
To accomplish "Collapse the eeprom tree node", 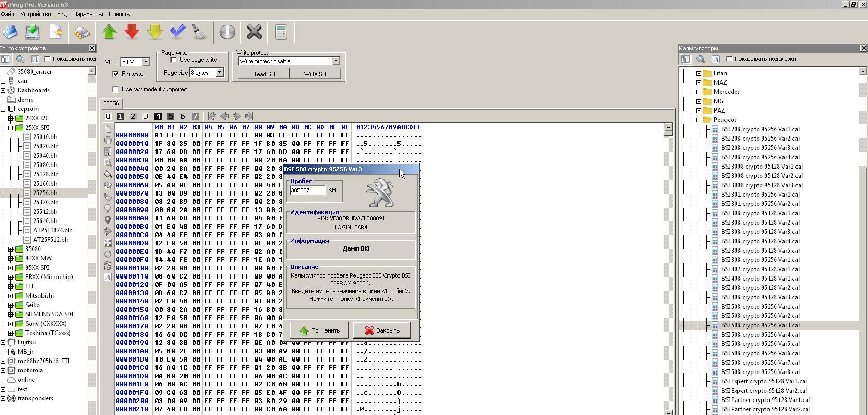I will [x=3, y=109].
